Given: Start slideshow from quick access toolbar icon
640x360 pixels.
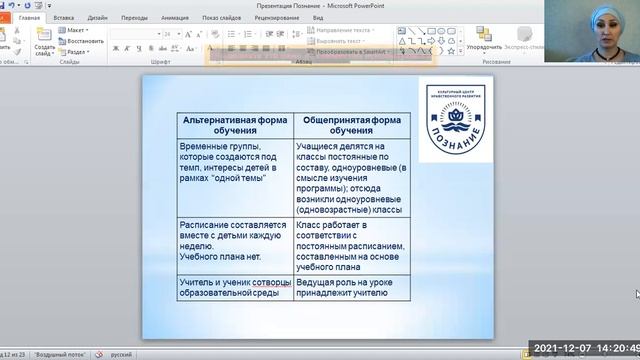Looking at the screenshot, I should coord(38,5).
